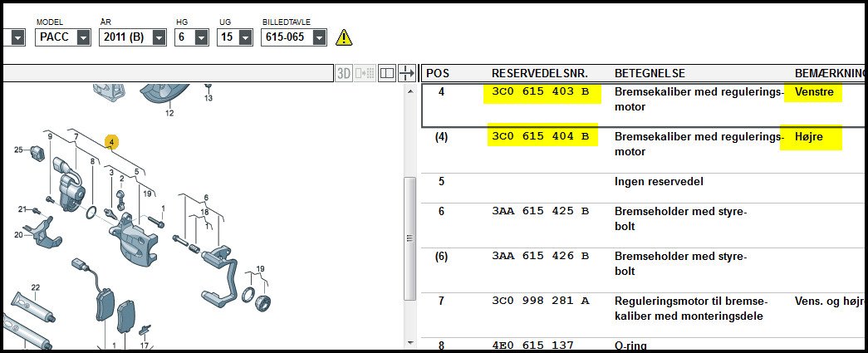Click part number 3C0 615 403 B
This screenshot has width=868, height=353.
point(541,91)
